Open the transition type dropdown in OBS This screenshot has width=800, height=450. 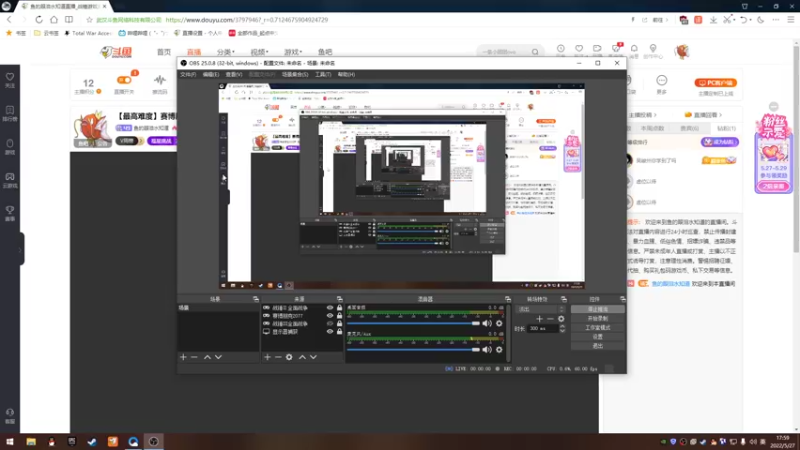[x=541, y=309]
